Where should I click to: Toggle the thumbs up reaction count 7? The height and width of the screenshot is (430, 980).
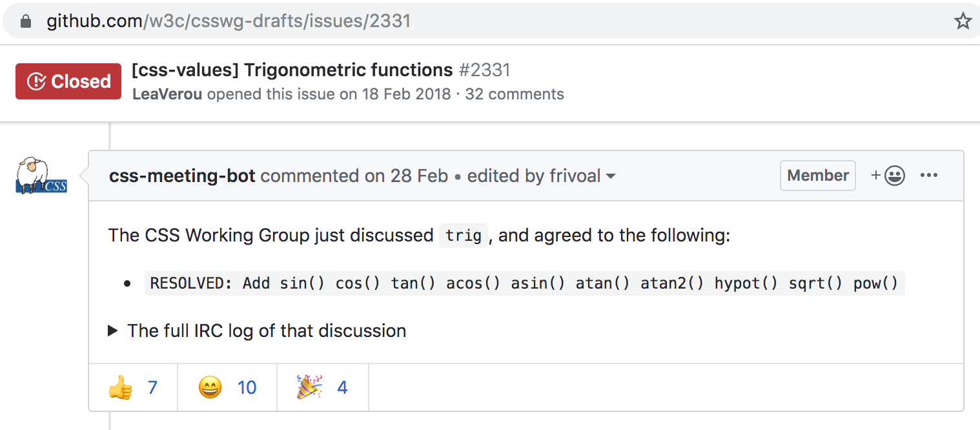[x=152, y=387]
